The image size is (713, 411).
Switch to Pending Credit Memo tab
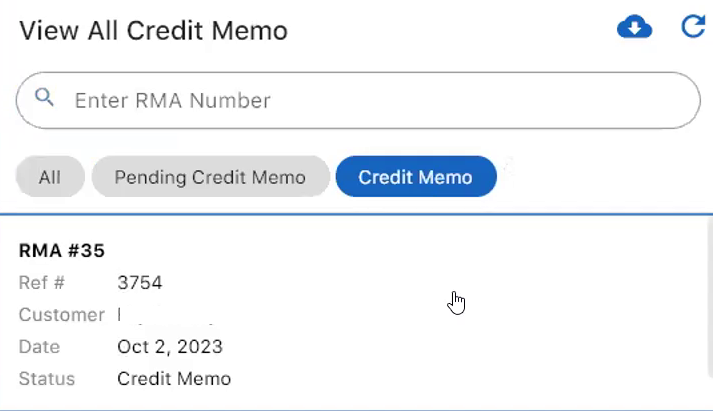tap(210, 177)
